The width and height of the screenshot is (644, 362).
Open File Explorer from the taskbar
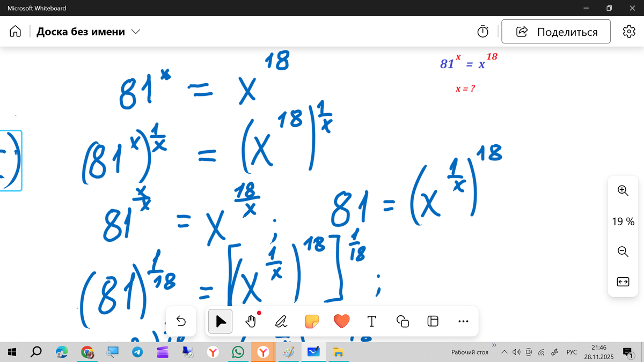[339, 352]
